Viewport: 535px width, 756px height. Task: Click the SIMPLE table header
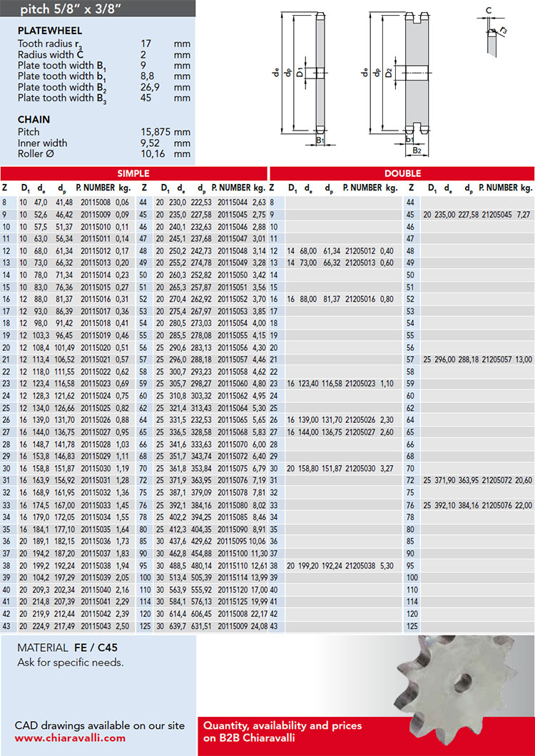[x=133, y=173]
